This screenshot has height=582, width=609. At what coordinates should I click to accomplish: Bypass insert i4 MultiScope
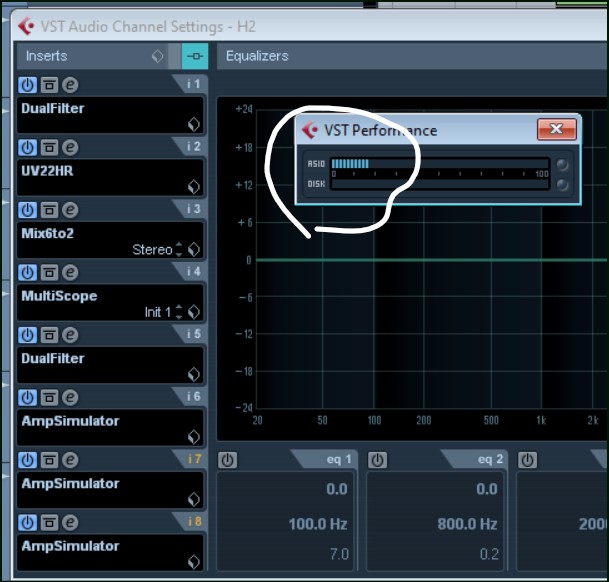coord(49,272)
